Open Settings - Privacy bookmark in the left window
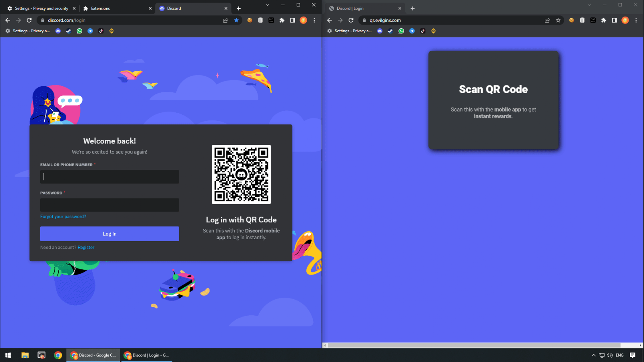644x362 pixels. coord(27,31)
